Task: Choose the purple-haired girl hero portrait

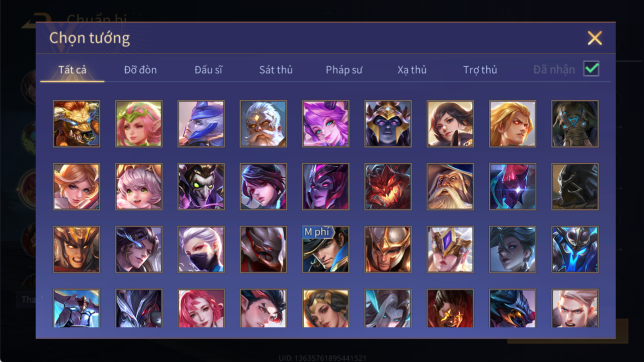Action: pos(325,124)
